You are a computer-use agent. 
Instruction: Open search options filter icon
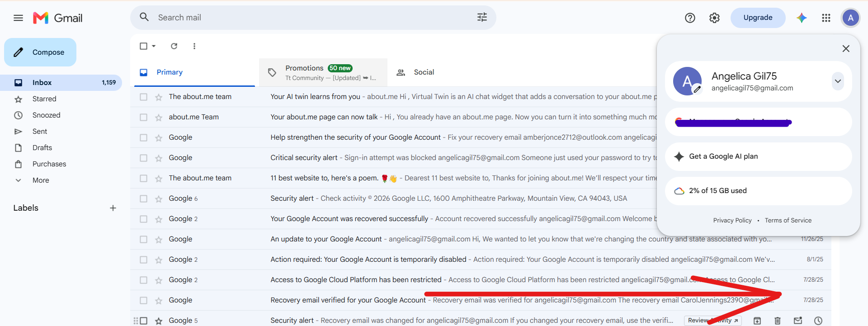click(482, 17)
